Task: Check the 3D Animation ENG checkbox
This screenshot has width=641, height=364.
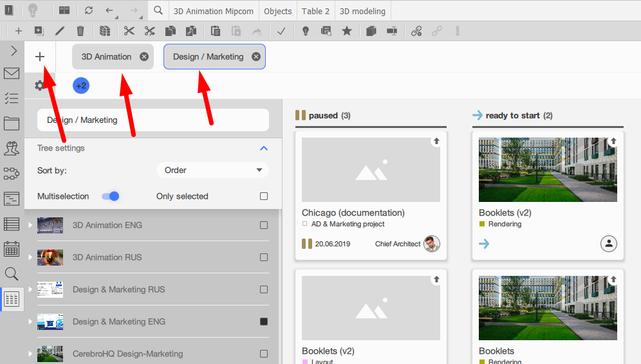Action: pyautogui.click(x=264, y=225)
